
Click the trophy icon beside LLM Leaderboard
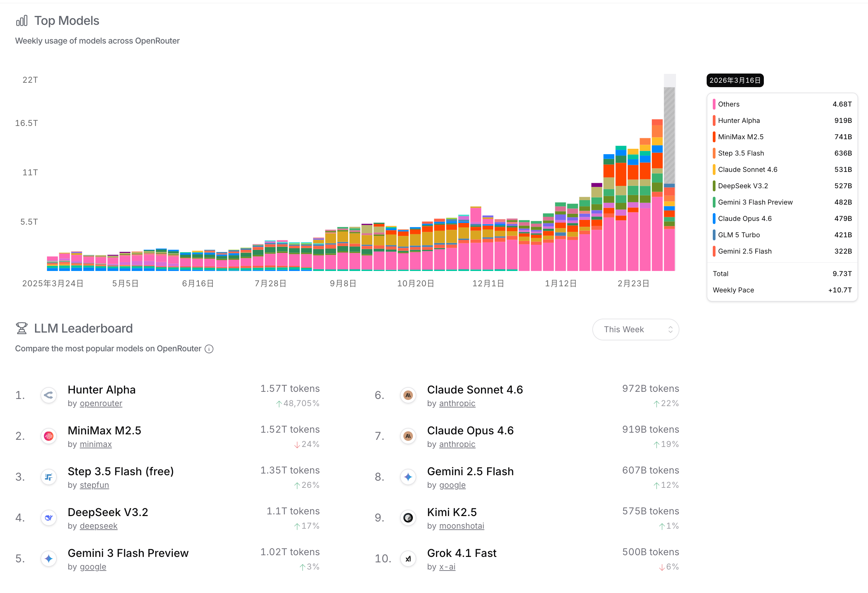point(22,328)
